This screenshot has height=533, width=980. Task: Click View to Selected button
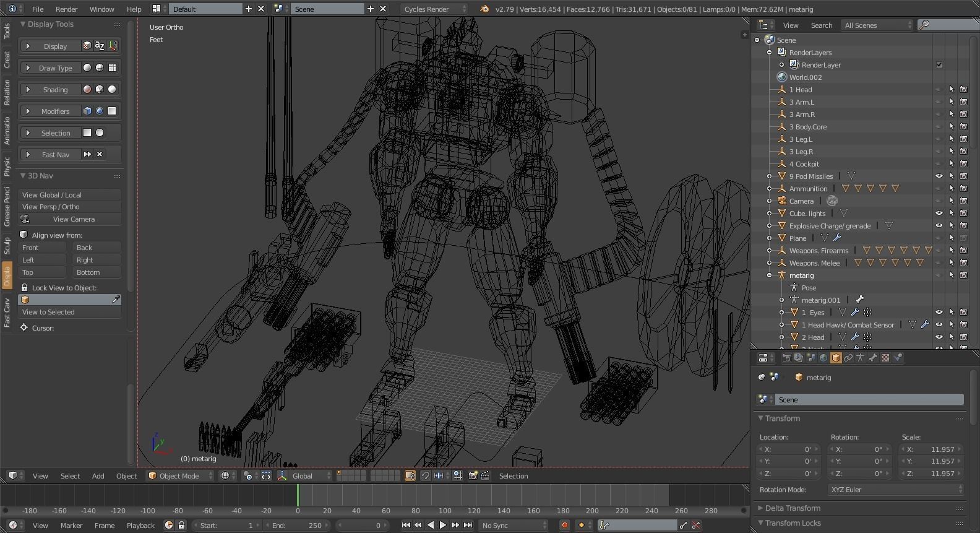69,312
